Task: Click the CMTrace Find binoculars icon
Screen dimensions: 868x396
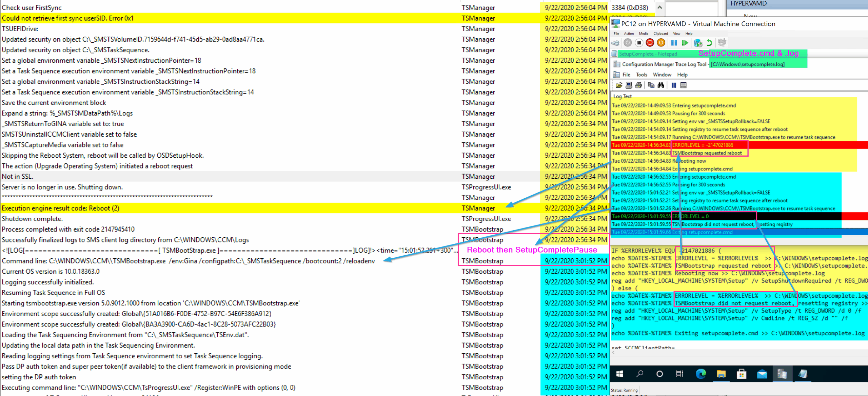Action: (x=660, y=85)
